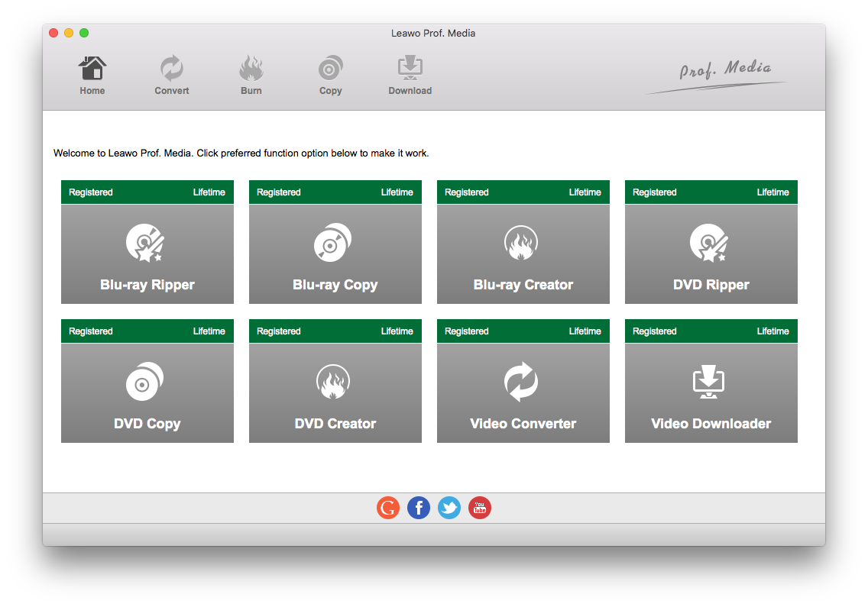The image size is (868, 607).
Task: Click the Video Downloader arrow icon
Action: coord(708,381)
